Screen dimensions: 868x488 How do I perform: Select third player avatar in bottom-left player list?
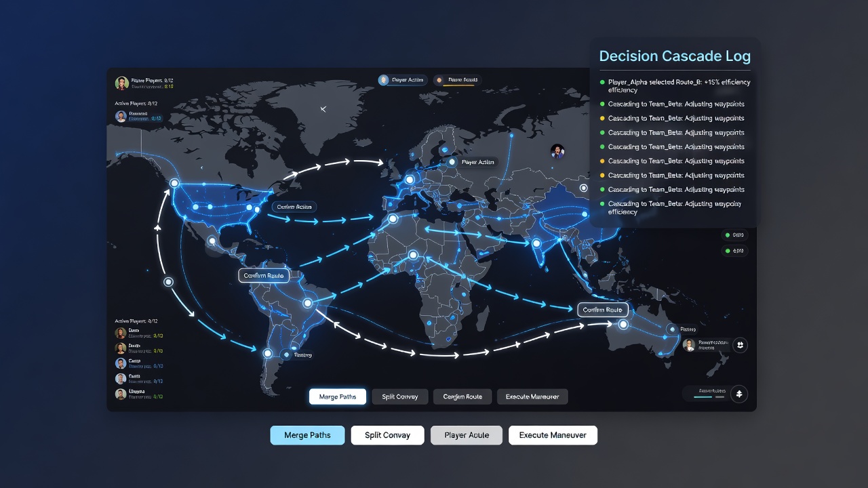tap(121, 363)
